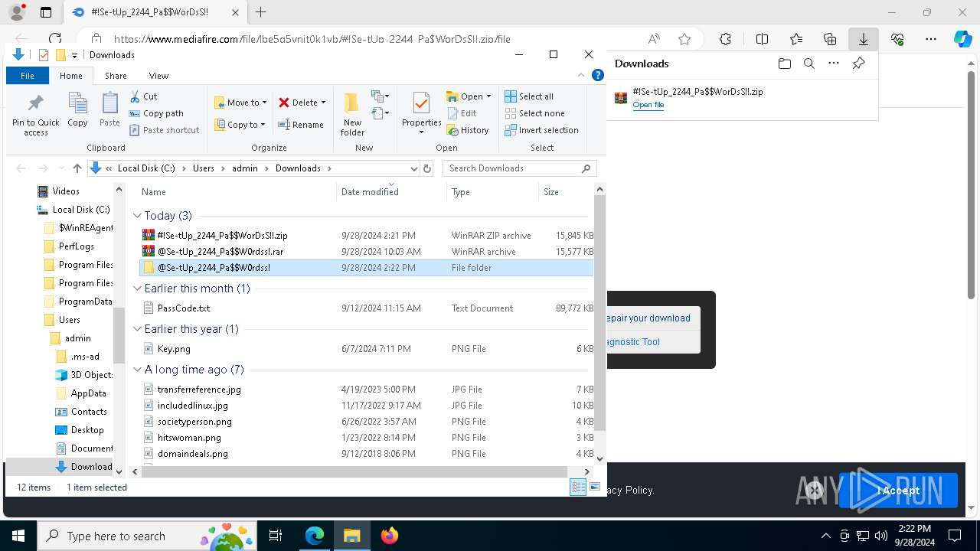The height and width of the screenshot is (551, 980).
Task: Switch to the View ribbon tab
Action: pos(158,76)
